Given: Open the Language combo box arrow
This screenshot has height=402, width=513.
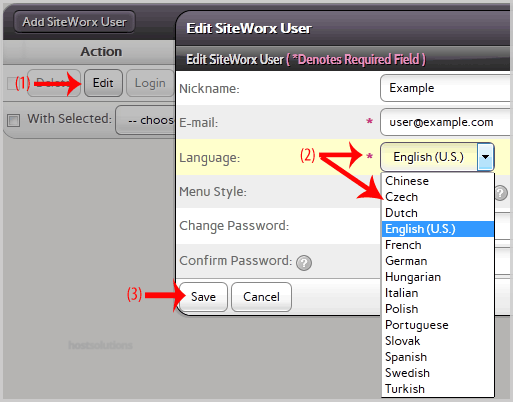Looking at the screenshot, I should pyautogui.click(x=485, y=157).
